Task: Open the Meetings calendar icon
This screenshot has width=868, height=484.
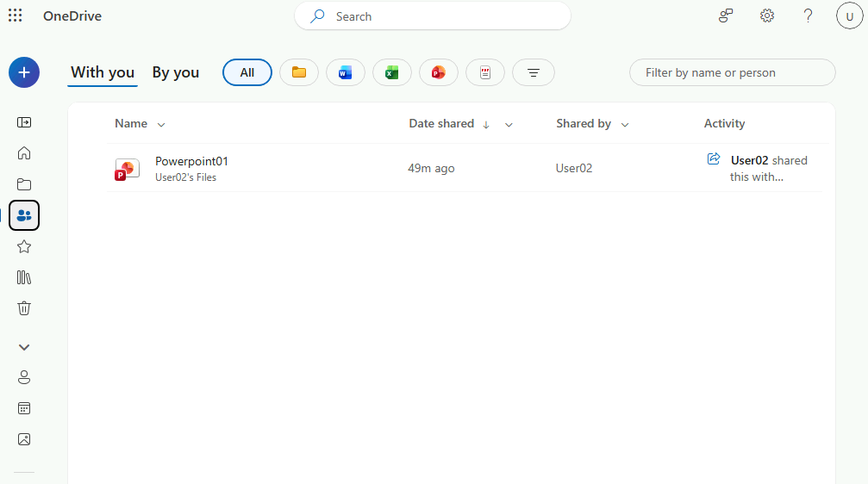Action: [x=24, y=408]
